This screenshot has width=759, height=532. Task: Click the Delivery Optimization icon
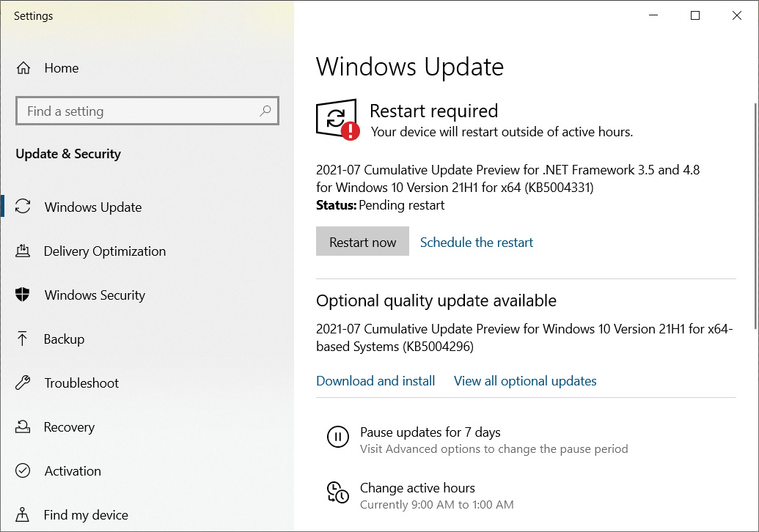point(23,251)
